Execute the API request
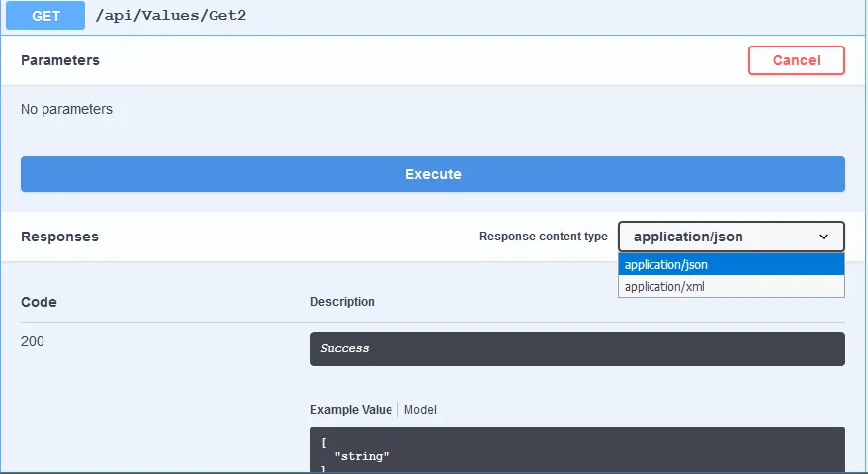This screenshot has height=474, width=868. coord(432,174)
